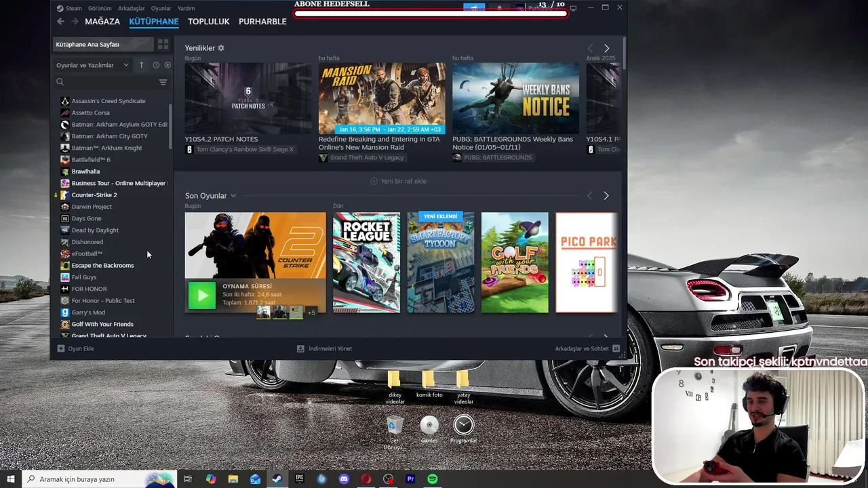The height and width of the screenshot is (488, 868).
Task: Toggle sort by recent clock icon
Action: 156,65
